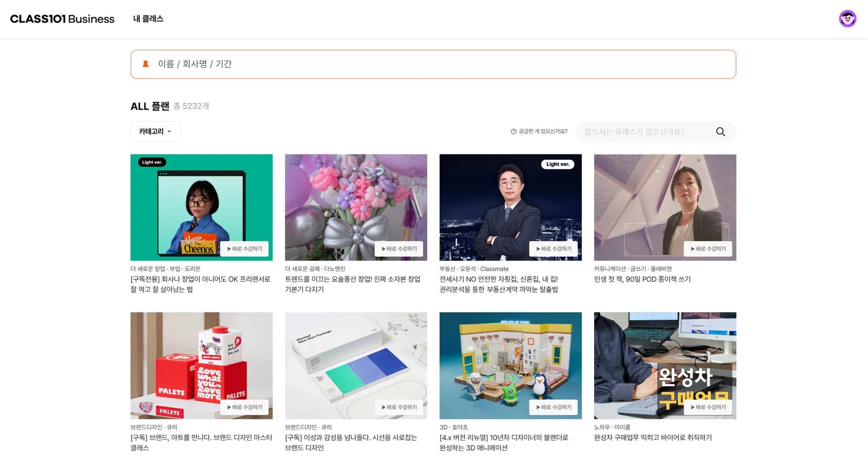Image resolution: width=868 pixels, height=458 pixels.
Task: Open the 내 클래스 menu
Action: click(x=148, y=19)
